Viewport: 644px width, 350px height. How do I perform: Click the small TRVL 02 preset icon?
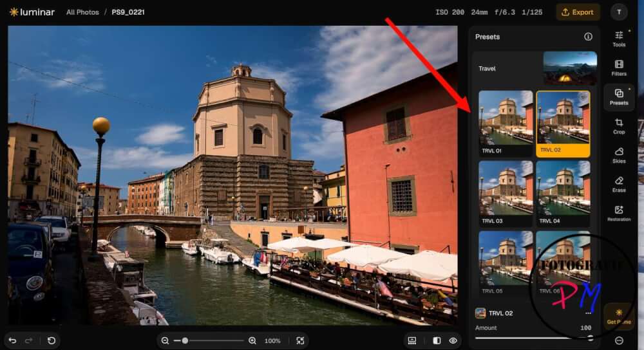480,313
